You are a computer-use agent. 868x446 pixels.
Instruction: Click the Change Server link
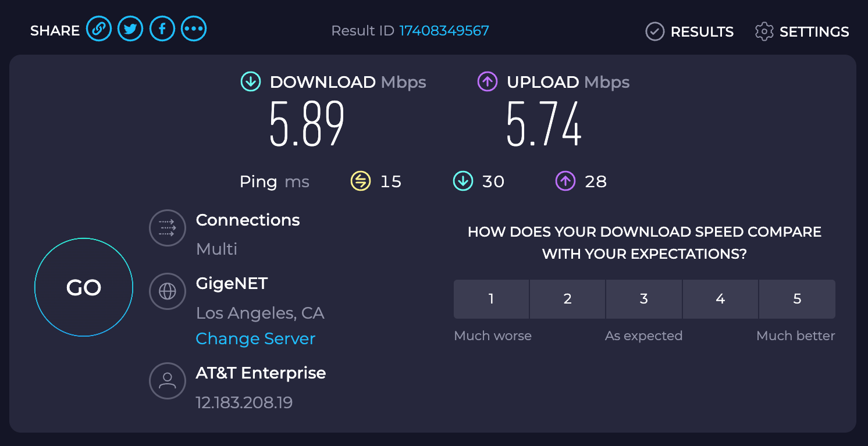coord(255,338)
